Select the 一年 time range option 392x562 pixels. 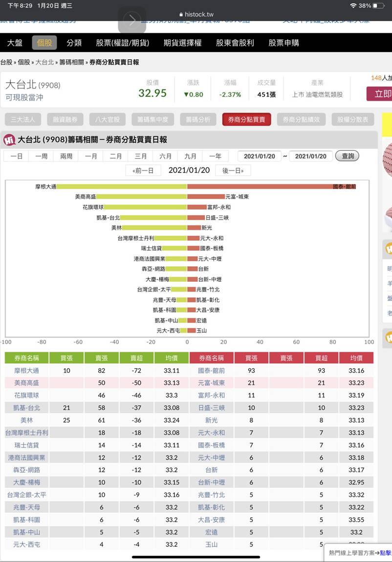click(215, 156)
